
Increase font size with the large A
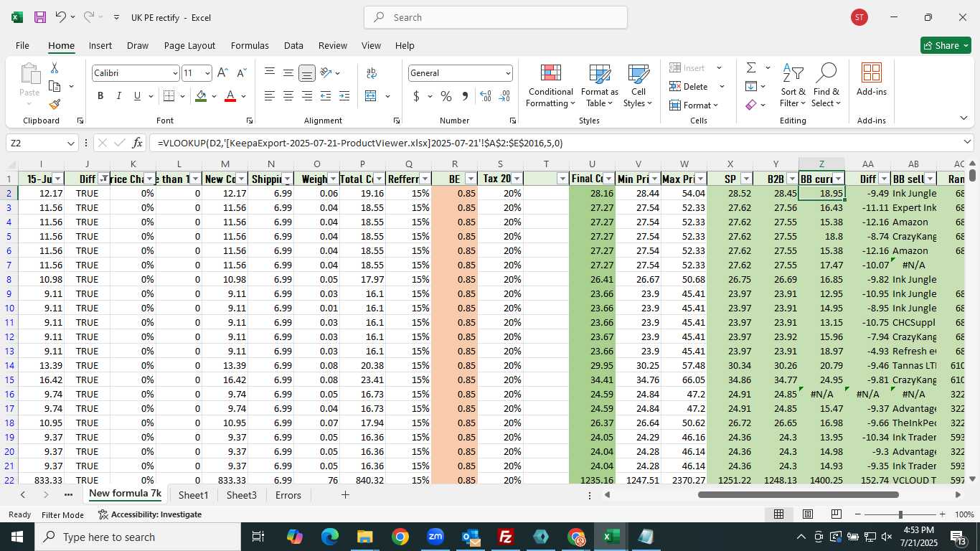[x=222, y=73]
